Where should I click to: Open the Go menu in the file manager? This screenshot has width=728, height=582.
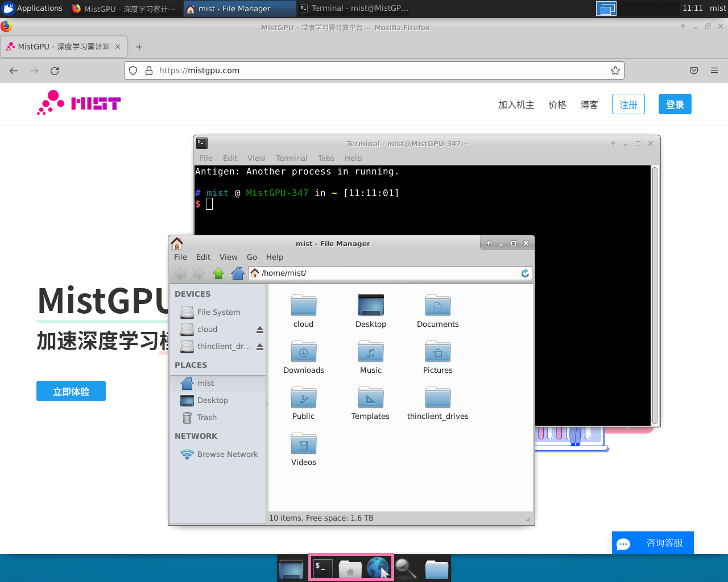coord(251,257)
